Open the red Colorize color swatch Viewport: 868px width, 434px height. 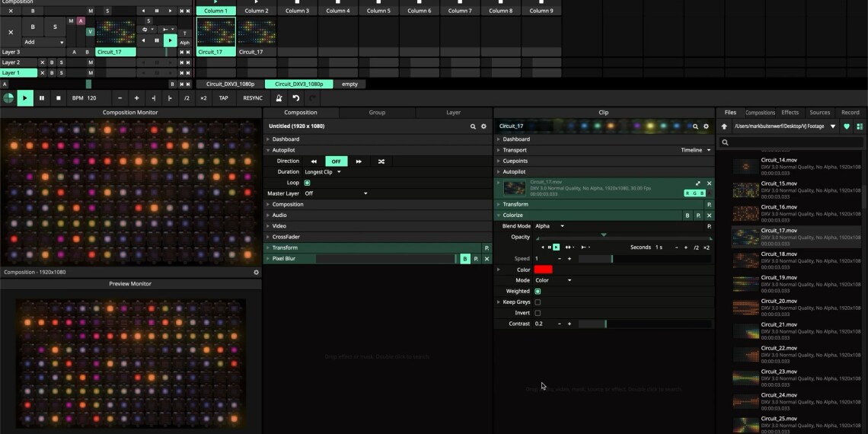(543, 270)
